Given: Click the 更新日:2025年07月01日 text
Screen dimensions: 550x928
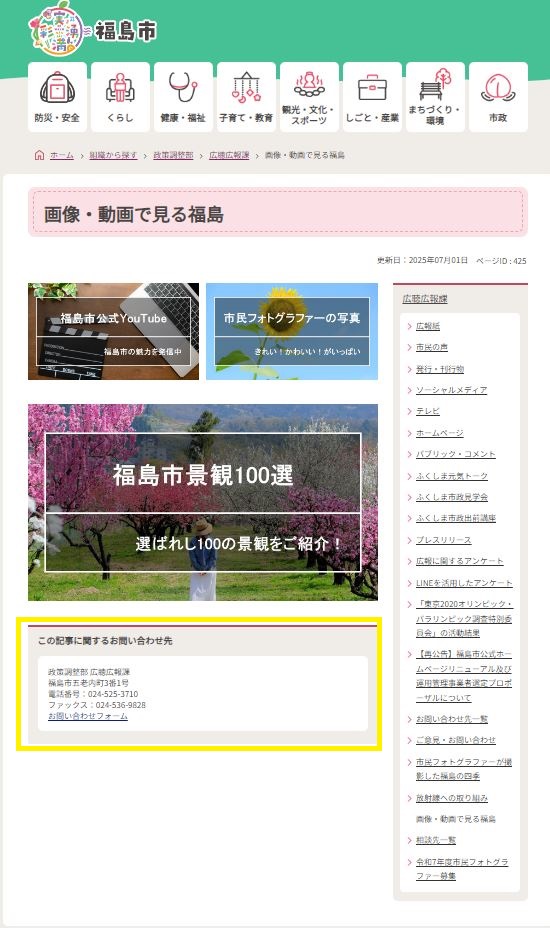Looking at the screenshot, I should coord(422,260).
